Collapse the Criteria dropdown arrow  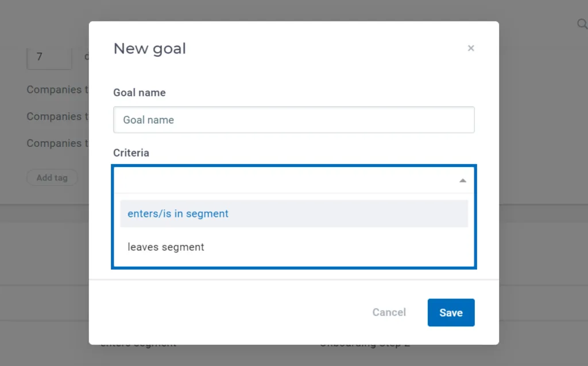[463, 181]
